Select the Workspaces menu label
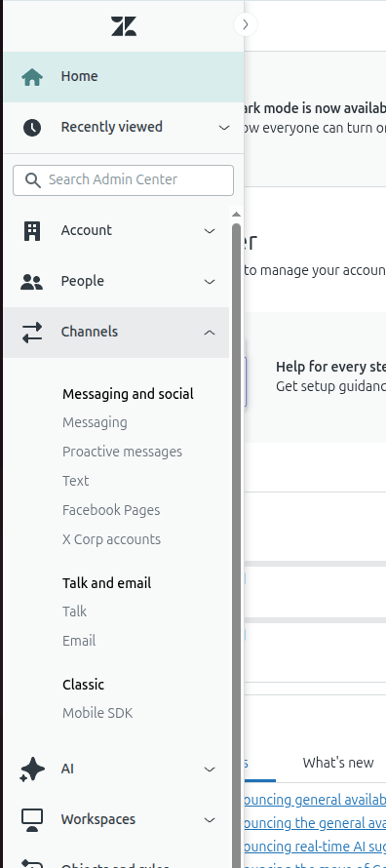Image resolution: width=386 pixels, height=868 pixels. click(x=98, y=819)
